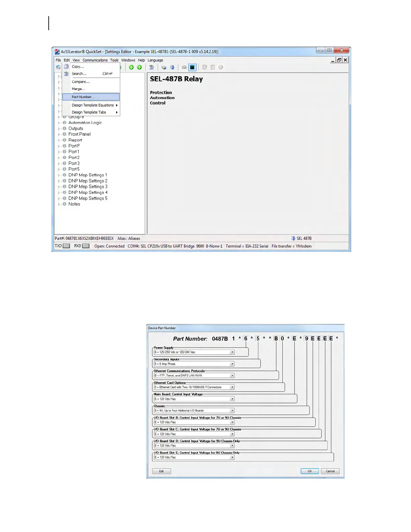Viewport: 411px width, 532px height.
Task: Click 'Part#: 0487B1X6X52XB0XEH9EEEEX' in status bar
Action: click(84, 238)
